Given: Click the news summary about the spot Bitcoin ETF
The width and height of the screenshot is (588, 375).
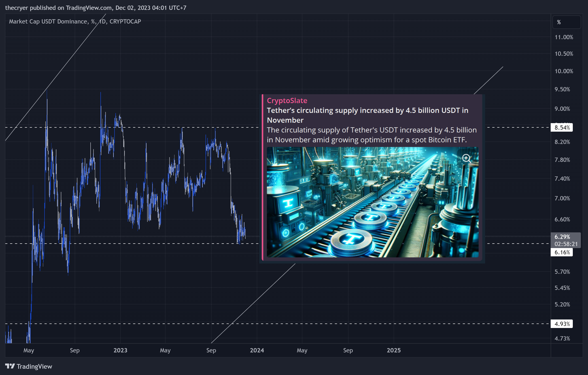Looking at the screenshot, I should tap(372, 135).
